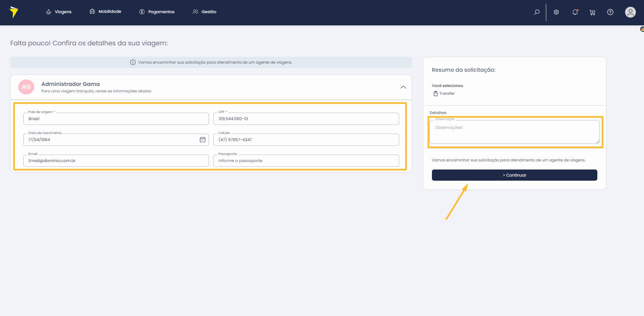Click the Transfer text in summary
Viewport: 644px width, 316px height.
[447, 93]
